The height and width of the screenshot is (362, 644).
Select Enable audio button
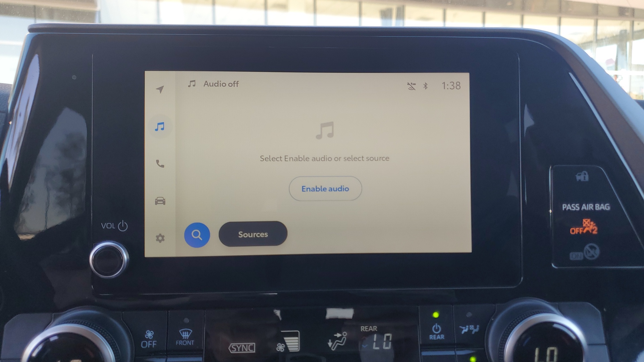(325, 189)
